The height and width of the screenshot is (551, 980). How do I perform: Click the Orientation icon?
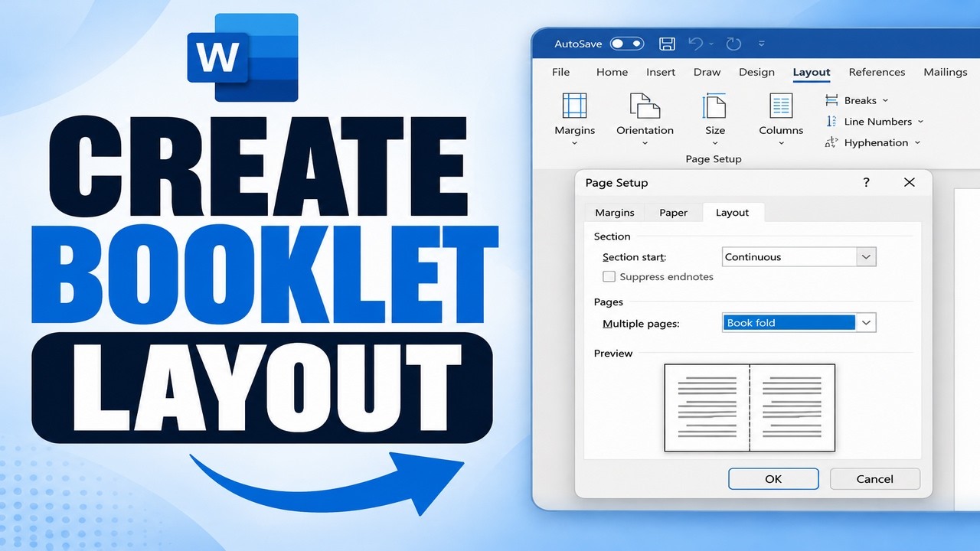coord(645,106)
